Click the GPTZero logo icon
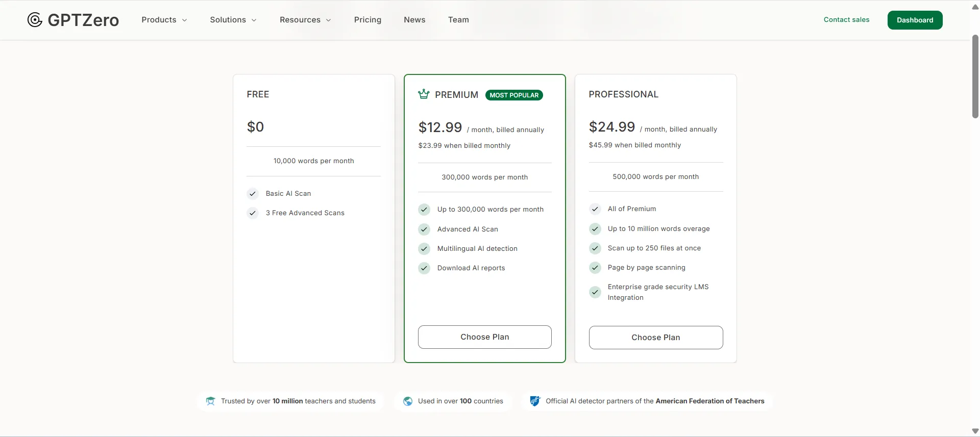The image size is (980, 437). (35, 20)
